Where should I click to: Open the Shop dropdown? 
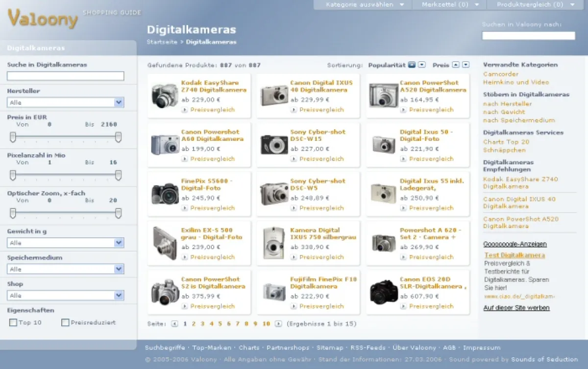[65, 295]
